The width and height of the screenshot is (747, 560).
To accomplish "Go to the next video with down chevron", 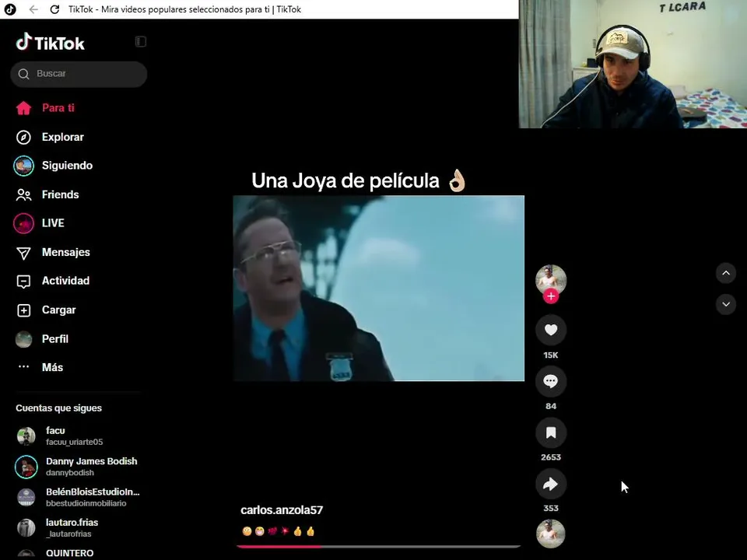I will [725, 304].
